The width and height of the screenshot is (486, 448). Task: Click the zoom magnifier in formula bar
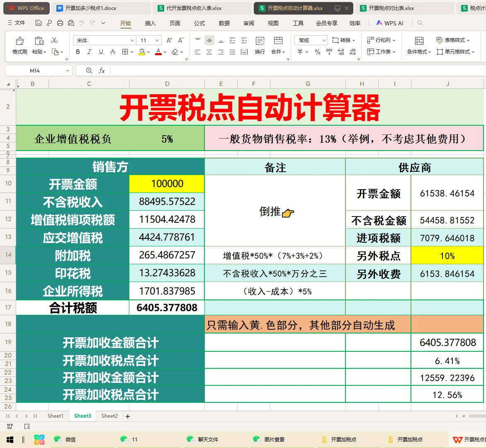[x=89, y=71]
